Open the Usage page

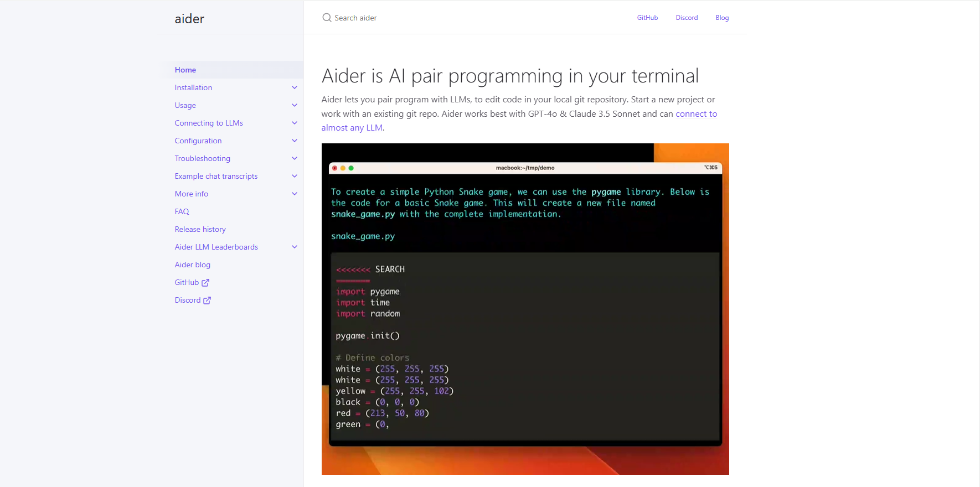[x=185, y=105]
